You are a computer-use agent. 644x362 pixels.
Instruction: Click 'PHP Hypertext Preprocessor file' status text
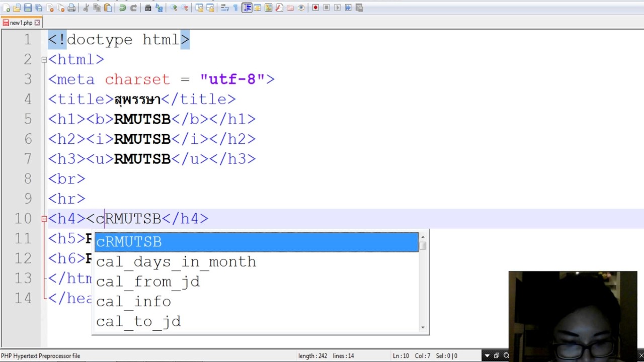point(41,356)
